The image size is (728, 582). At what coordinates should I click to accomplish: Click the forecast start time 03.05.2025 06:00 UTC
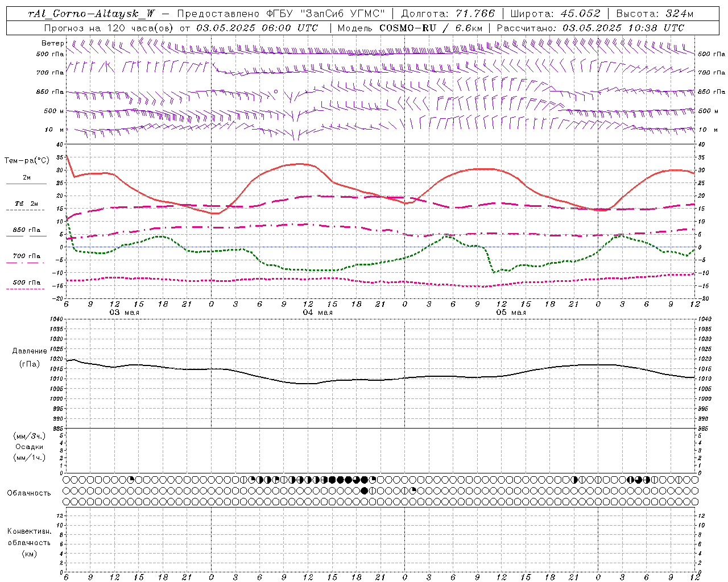(x=257, y=28)
